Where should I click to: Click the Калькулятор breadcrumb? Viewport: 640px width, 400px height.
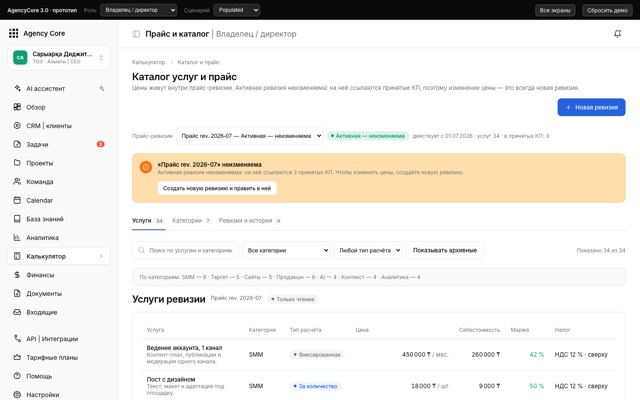tap(149, 62)
